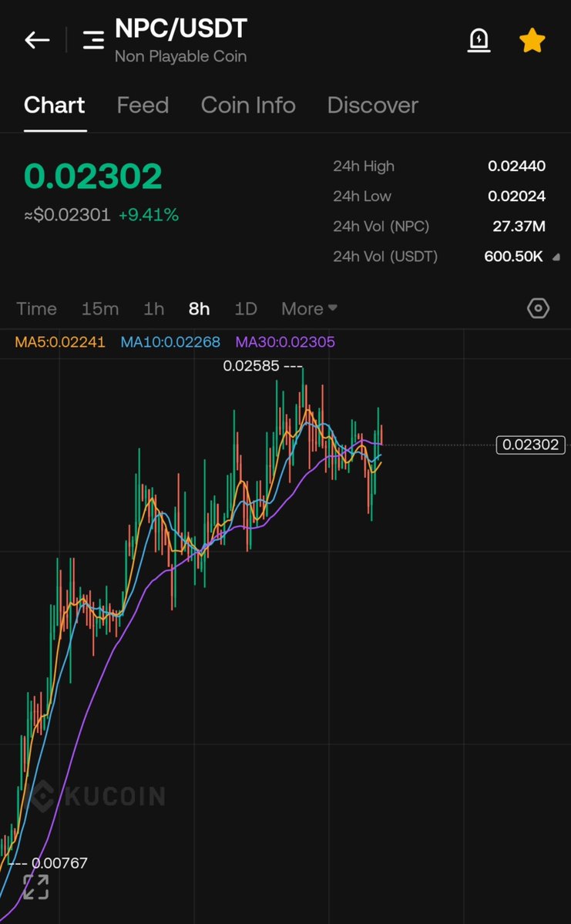The height and width of the screenshot is (924, 571).
Task: Tap the MA5:0.02241 indicator label
Action: (x=60, y=342)
